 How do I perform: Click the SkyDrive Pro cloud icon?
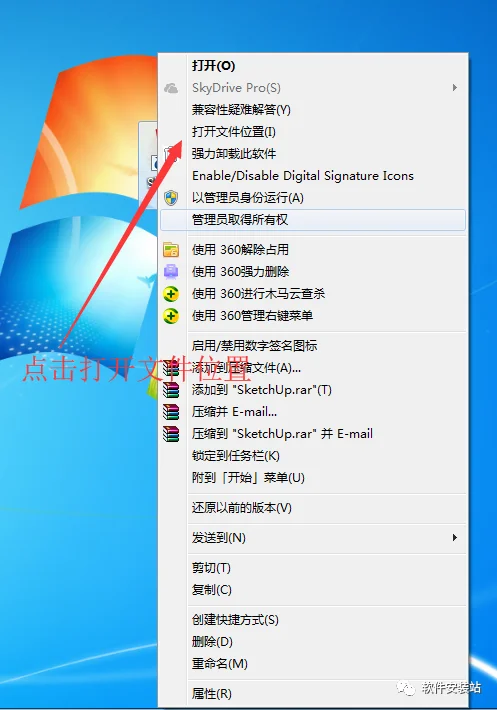tap(171, 88)
